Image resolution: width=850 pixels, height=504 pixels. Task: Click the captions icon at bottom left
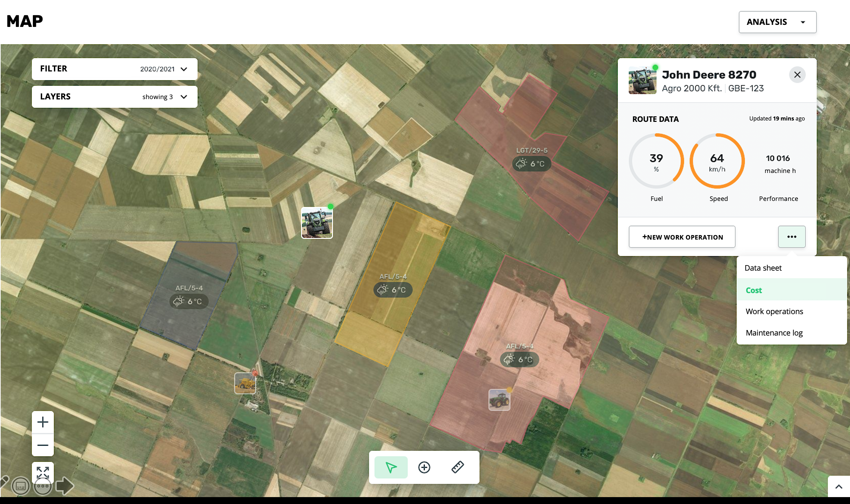pos(21,486)
